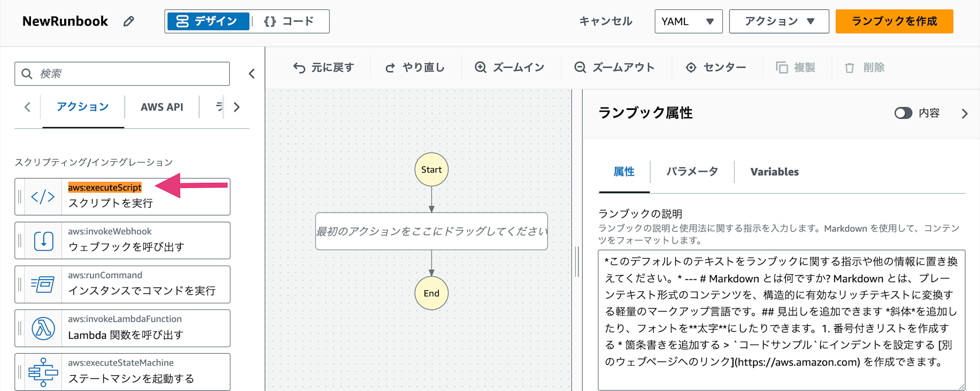Select the Lambda 関数を呼び出す action label
Viewport: 980px width, 391px height.
pos(126,335)
